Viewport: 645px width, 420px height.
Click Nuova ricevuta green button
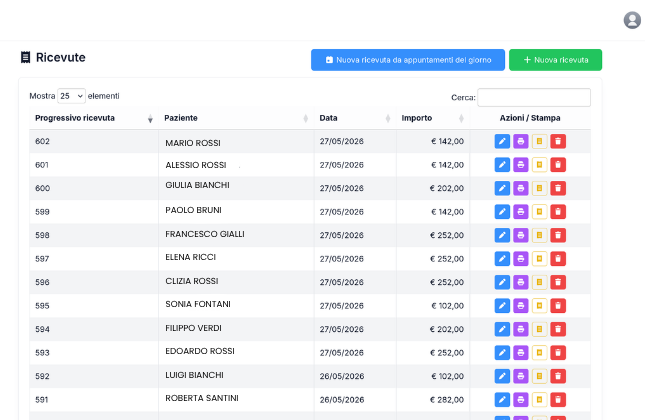[555, 60]
